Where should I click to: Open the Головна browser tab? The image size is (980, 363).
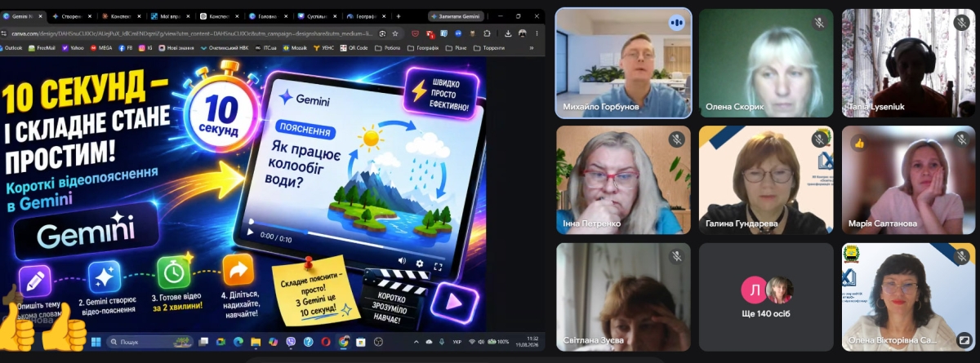[x=268, y=16]
